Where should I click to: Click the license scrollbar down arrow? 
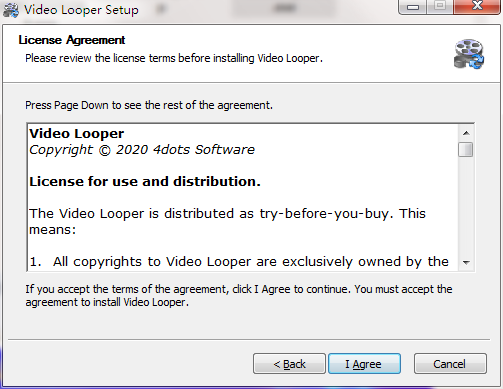click(x=466, y=263)
